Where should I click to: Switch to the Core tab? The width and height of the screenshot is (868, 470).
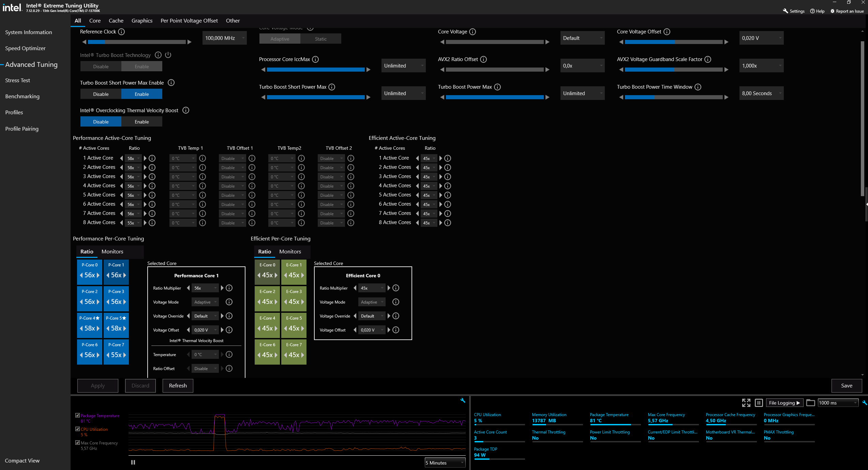pos(95,21)
